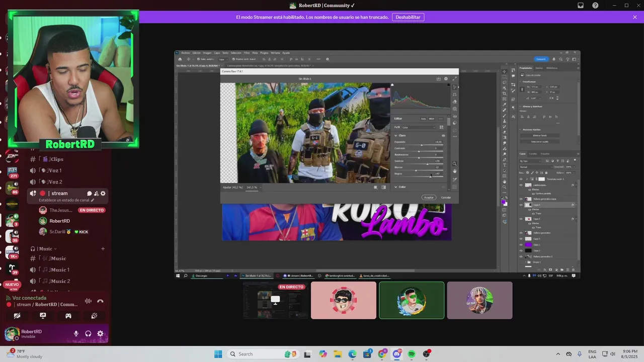Select the purple participant tile
Viewport: 644px width, 362px height.
pos(479,300)
